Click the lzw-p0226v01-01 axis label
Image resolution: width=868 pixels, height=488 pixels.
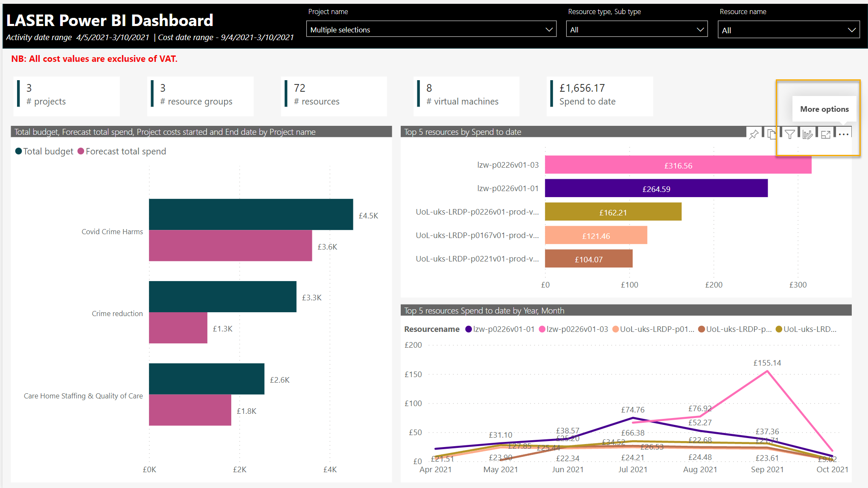508,188
